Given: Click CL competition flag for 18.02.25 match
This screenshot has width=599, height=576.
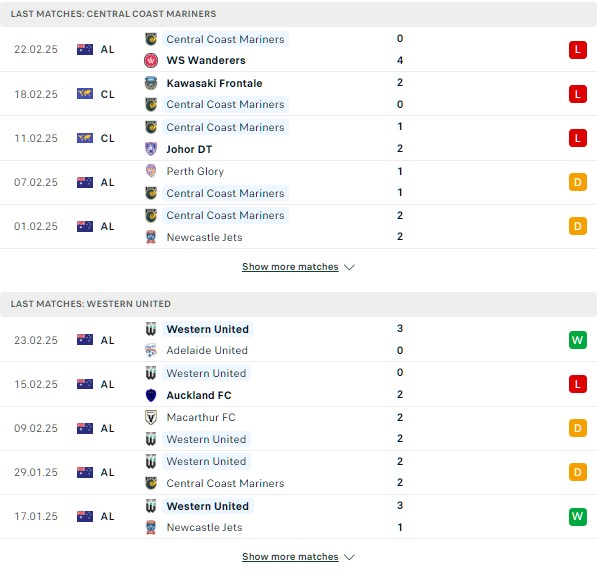Looking at the screenshot, I should [x=85, y=94].
